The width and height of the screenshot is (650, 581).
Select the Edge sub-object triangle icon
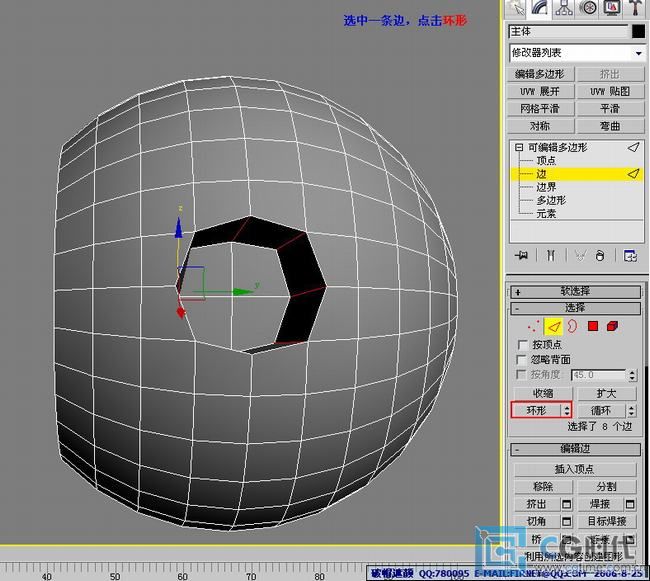click(553, 327)
